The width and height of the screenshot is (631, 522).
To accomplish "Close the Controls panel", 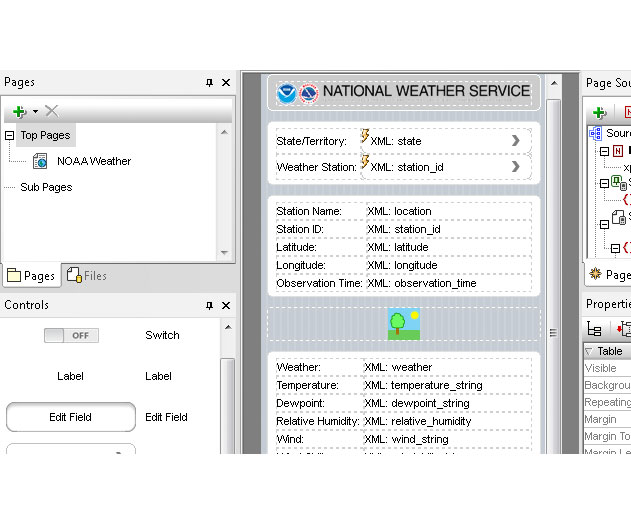I will pyautogui.click(x=226, y=305).
